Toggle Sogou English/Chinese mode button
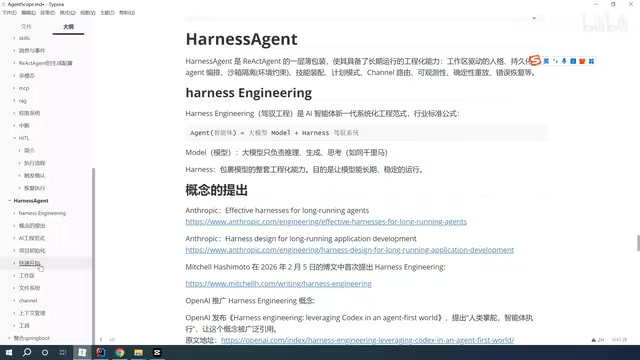Image resolution: width=640 pixels, height=360 pixels. tap(546, 61)
